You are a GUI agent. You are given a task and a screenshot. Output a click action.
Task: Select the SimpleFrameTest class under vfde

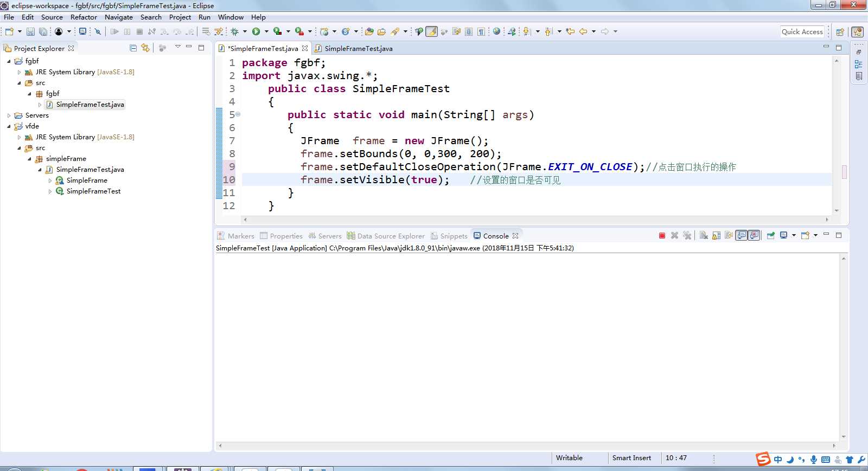tap(88, 191)
